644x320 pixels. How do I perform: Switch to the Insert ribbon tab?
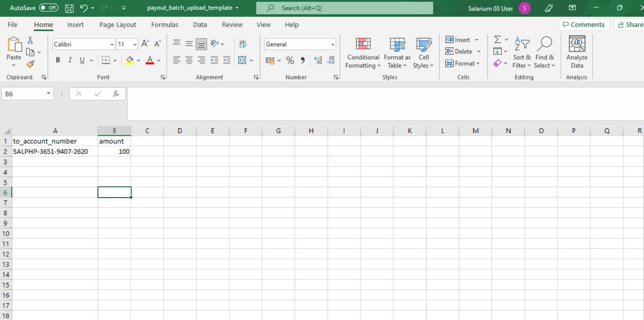(75, 25)
